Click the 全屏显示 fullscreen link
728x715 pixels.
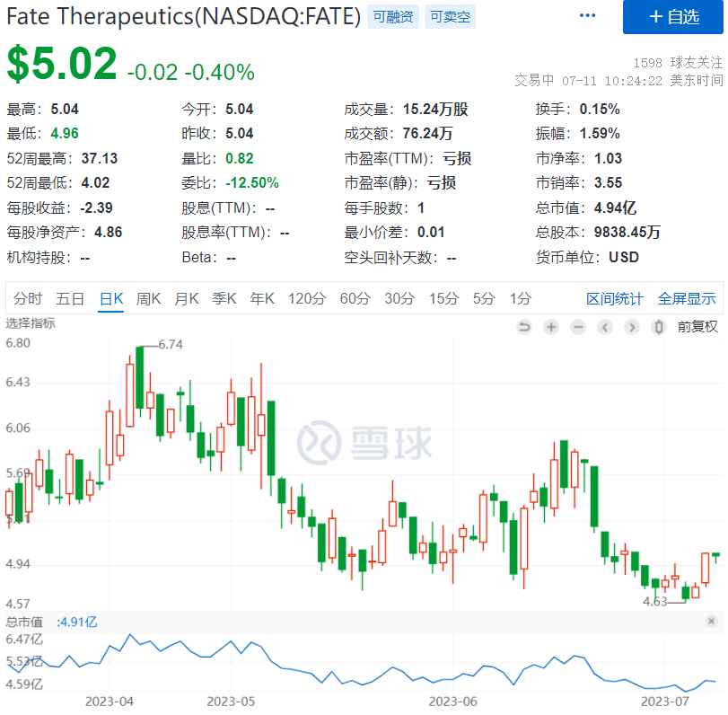click(x=687, y=298)
